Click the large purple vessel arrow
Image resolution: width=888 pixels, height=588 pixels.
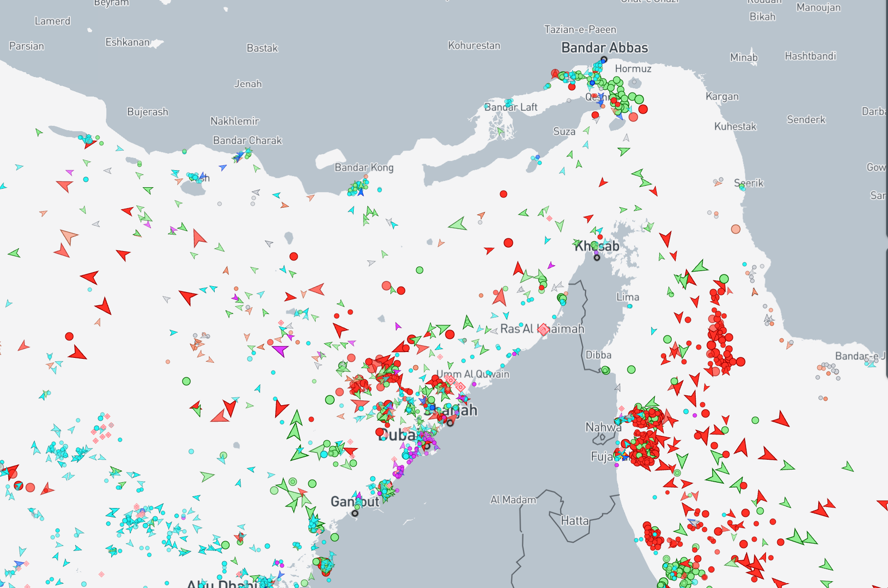(280, 350)
